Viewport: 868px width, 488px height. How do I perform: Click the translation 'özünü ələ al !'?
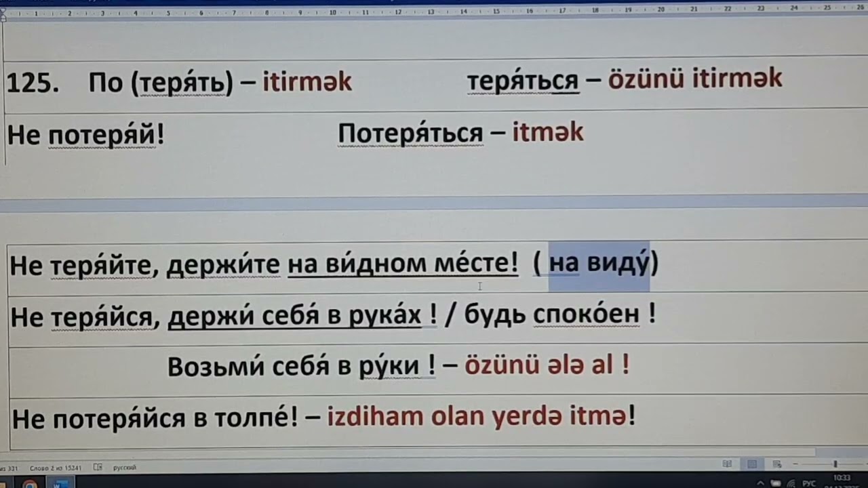pyautogui.click(x=547, y=366)
